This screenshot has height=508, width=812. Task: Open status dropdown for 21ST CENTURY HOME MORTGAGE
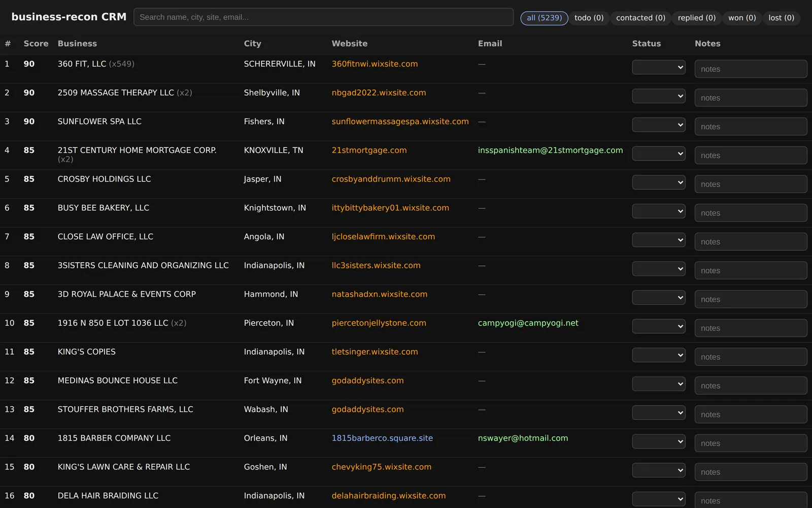click(x=659, y=153)
